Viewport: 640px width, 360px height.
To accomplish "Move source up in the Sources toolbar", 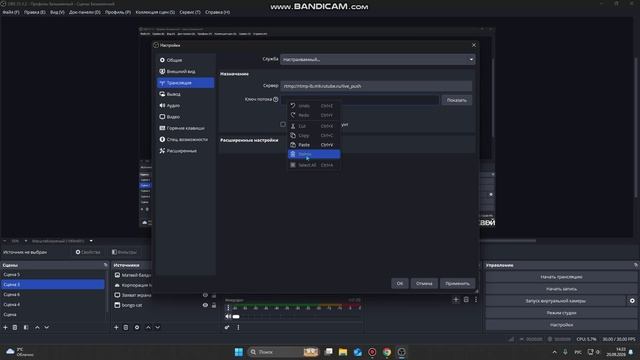I will pyautogui.click(x=148, y=327).
